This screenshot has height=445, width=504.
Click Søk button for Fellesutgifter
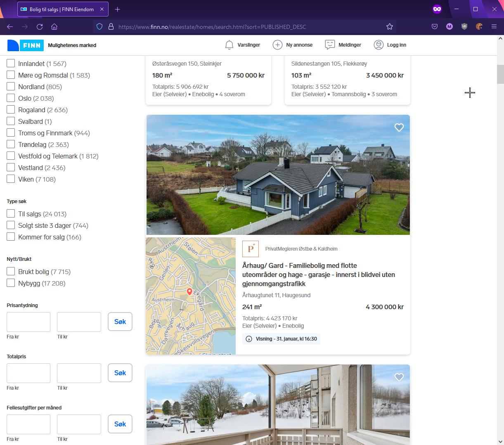[x=120, y=424]
